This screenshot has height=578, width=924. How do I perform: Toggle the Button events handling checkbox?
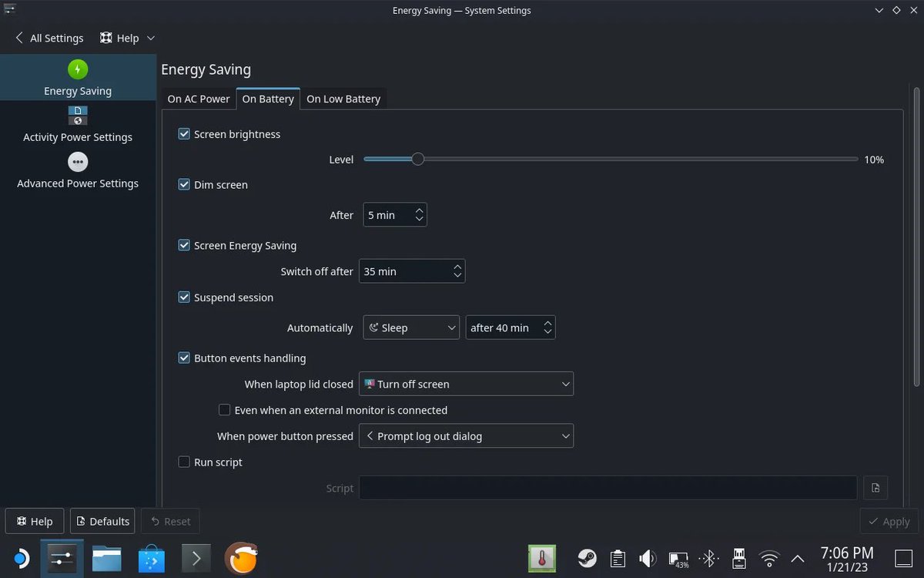[x=184, y=358]
